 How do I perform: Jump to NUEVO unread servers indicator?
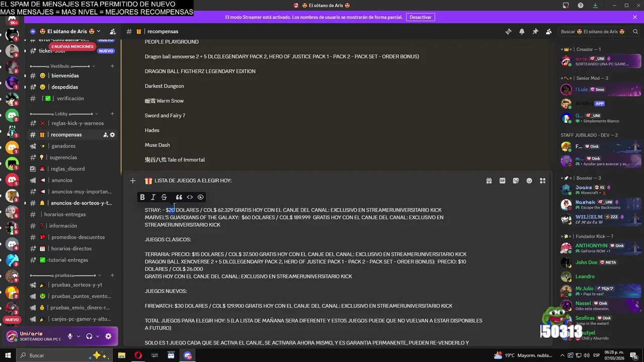pyautogui.click(x=12, y=320)
